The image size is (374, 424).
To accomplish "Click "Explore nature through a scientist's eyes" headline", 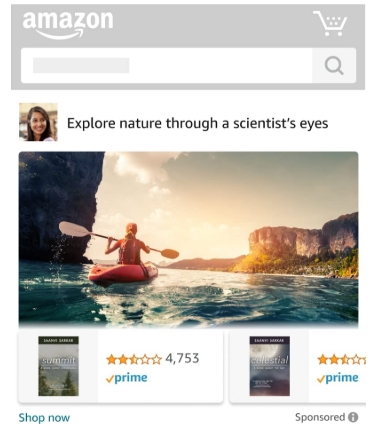I will point(198,123).
